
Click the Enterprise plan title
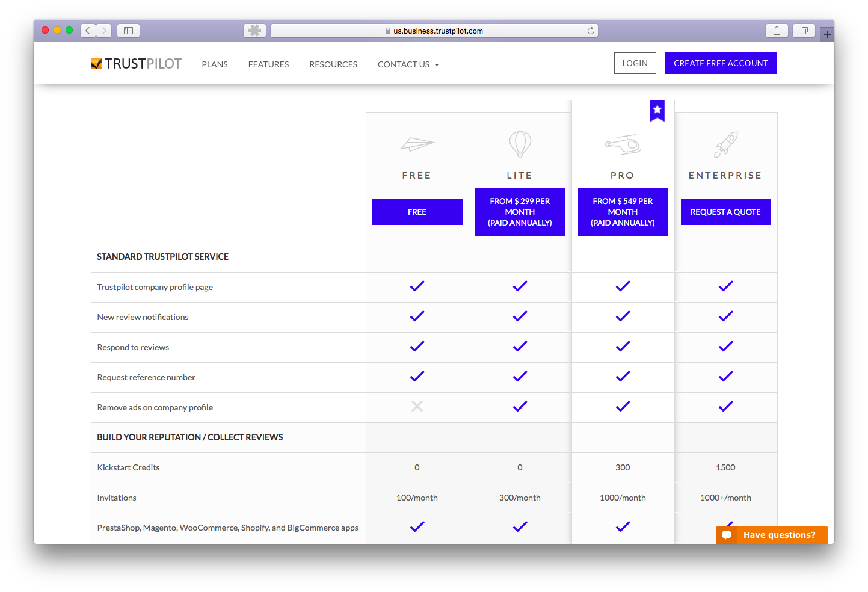[725, 175]
